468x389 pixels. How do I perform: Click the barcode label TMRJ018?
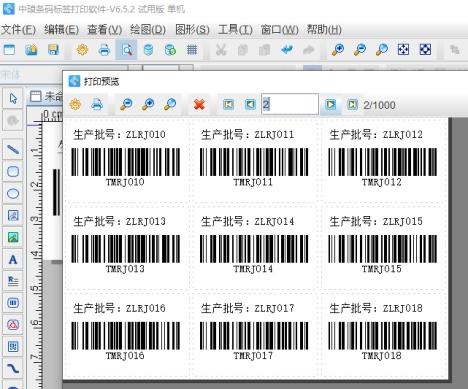tap(382, 355)
